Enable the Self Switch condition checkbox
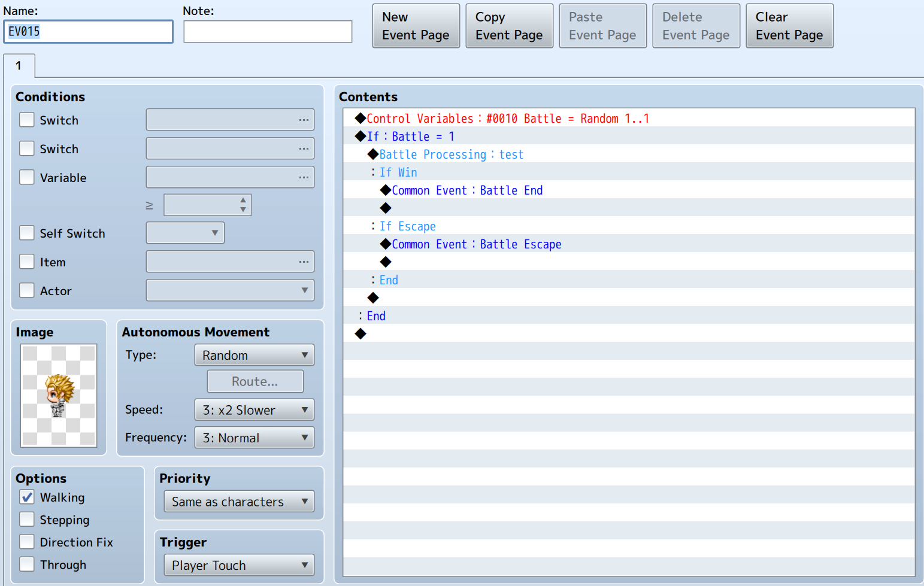 pyautogui.click(x=27, y=233)
